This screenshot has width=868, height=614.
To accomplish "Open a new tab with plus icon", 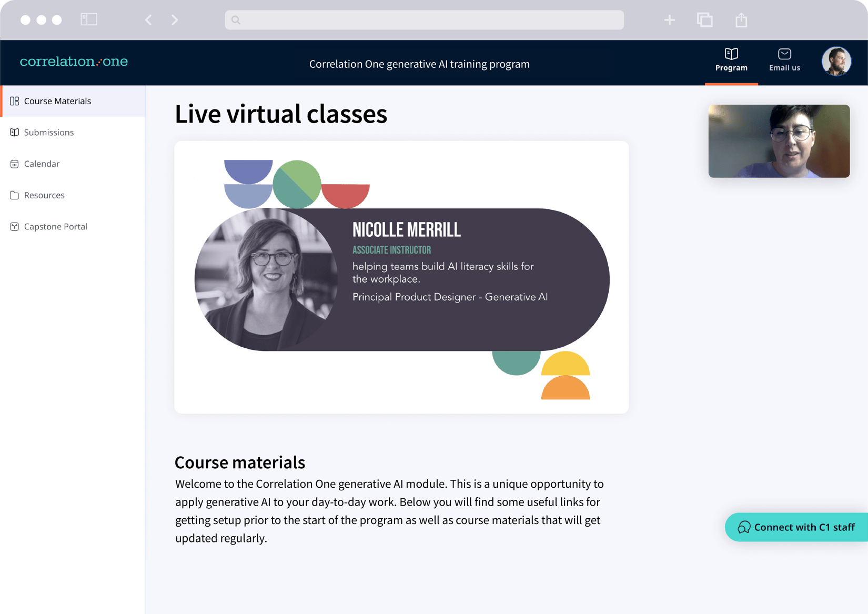I will pyautogui.click(x=669, y=20).
